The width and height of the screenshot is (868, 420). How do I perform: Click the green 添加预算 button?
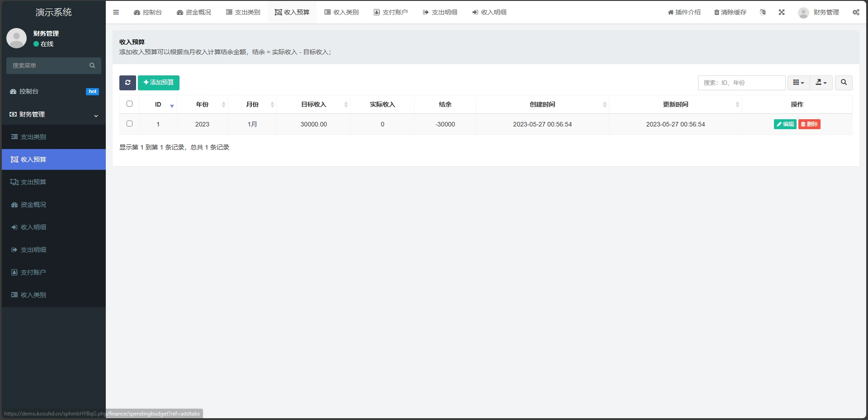159,83
